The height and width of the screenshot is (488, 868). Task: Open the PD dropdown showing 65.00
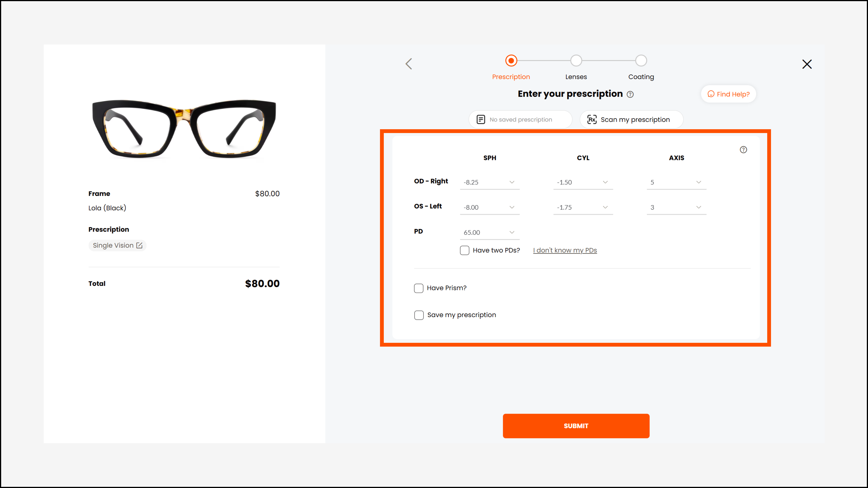pos(489,232)
